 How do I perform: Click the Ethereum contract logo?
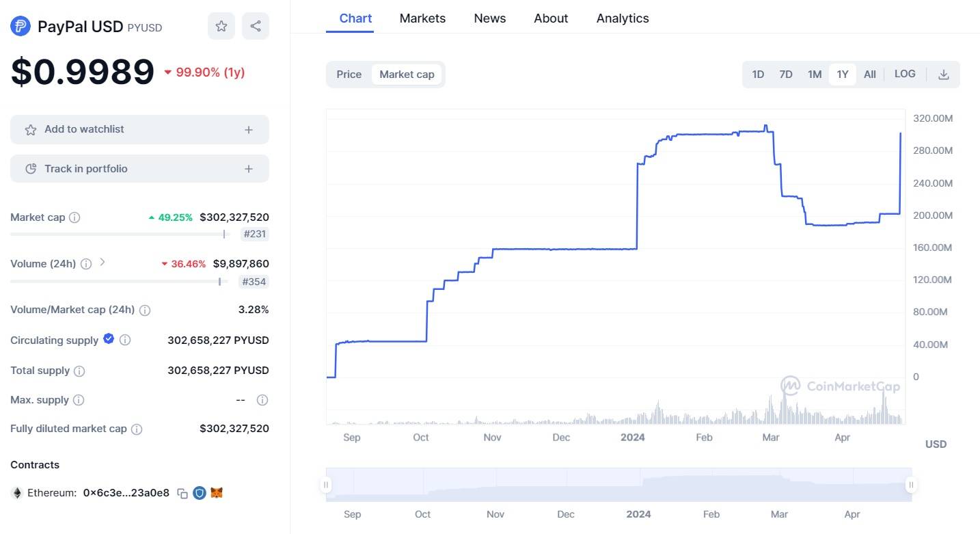point(17,493)
